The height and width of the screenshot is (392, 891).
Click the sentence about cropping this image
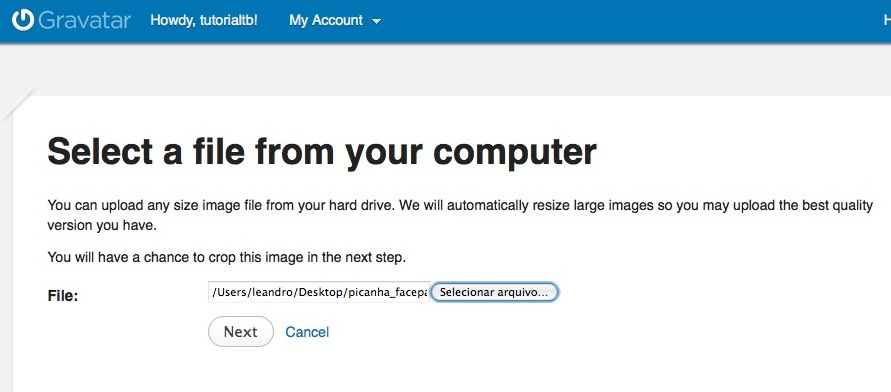point(227,257)
